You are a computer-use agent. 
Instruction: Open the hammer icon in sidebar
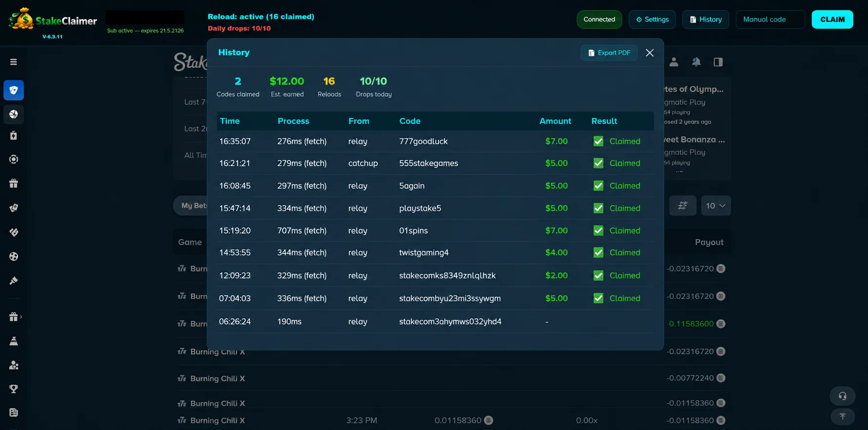coord(14,280)
